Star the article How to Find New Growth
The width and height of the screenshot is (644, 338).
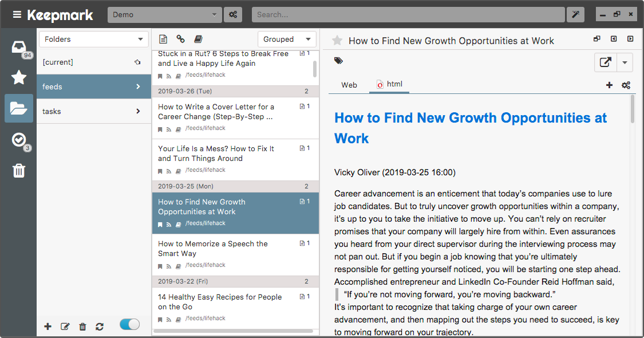click(337, 40)
